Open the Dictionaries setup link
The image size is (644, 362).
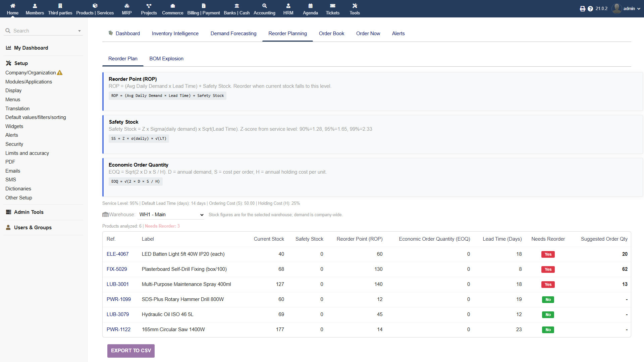[x=18, y=189]
